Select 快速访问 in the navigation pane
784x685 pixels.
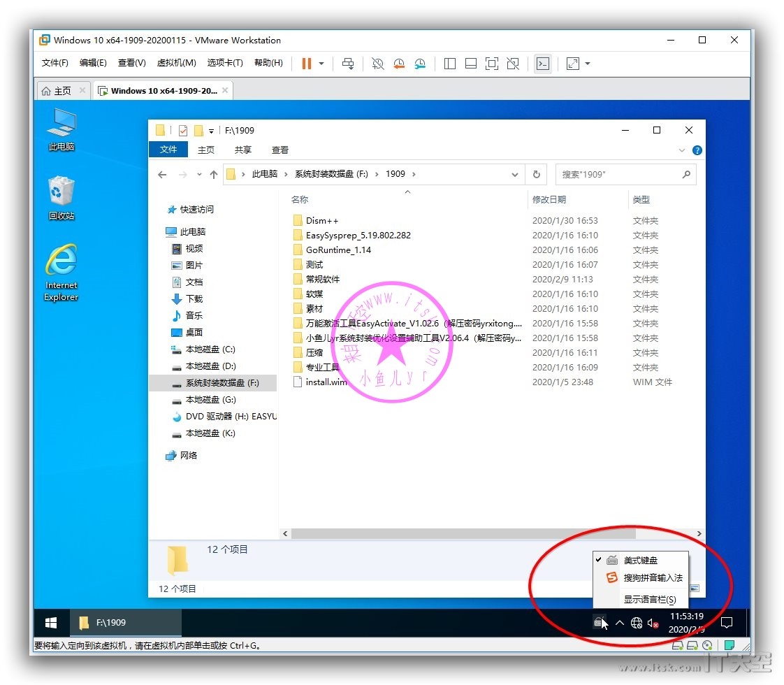coord(196,210)
